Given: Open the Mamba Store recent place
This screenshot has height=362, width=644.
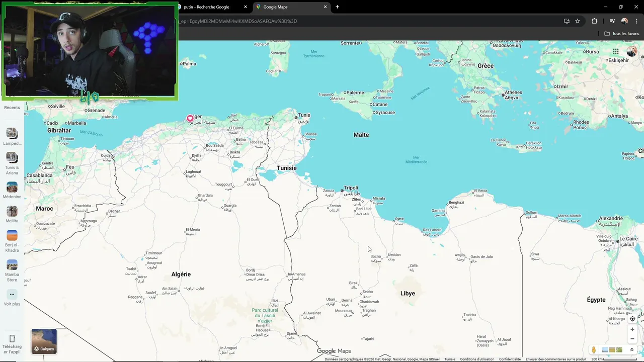Looking at the screenshot, I should pyautogui.click(x=12, y=270).
